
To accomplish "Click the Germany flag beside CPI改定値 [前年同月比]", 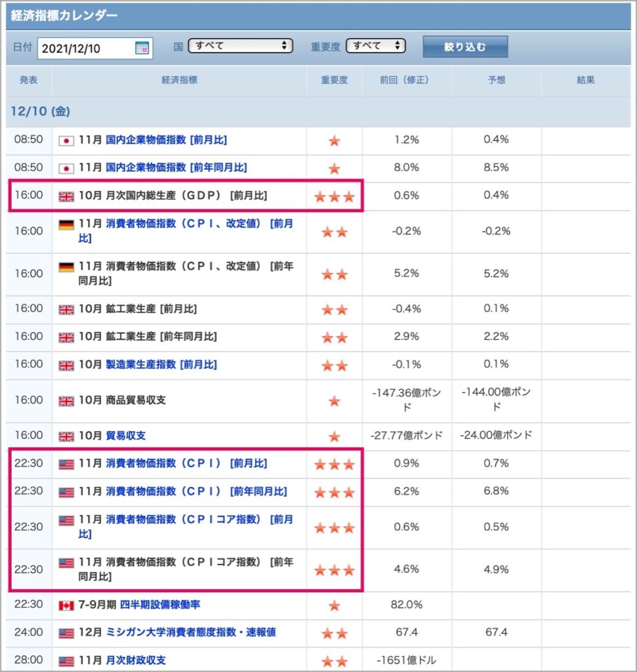I will click(x=66, y=267).
